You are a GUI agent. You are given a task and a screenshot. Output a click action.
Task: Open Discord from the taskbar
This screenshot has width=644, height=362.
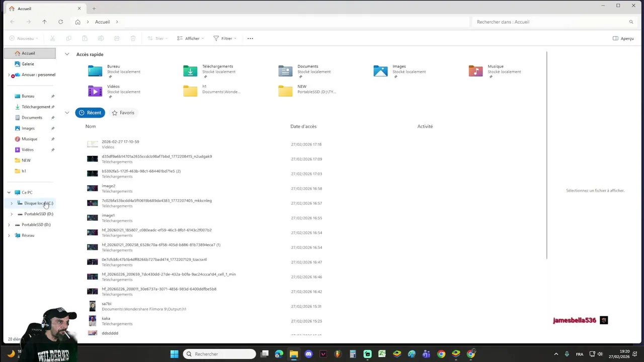308,354
